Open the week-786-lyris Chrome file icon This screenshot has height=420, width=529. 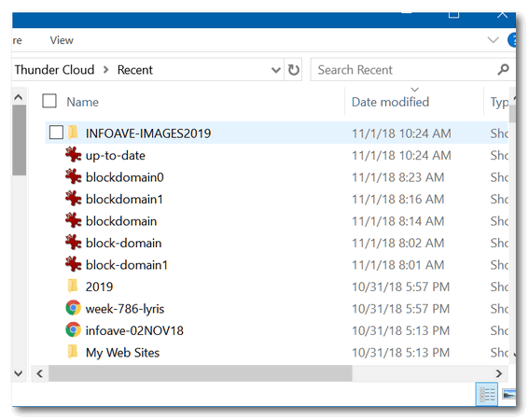click(73, 308)
